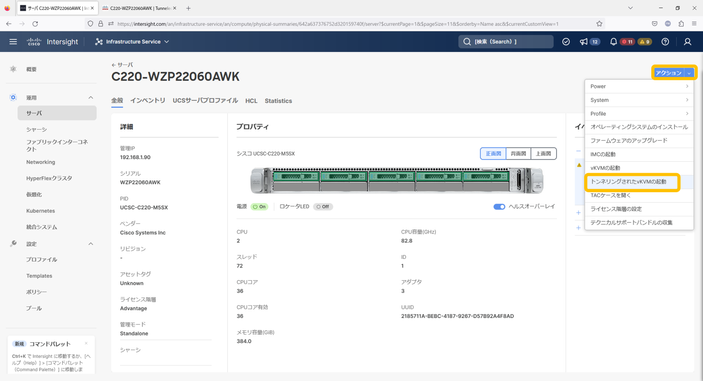Open the task status checkmark icon
Viewport: 703px width, 381px height.
(x=566, y=42)
